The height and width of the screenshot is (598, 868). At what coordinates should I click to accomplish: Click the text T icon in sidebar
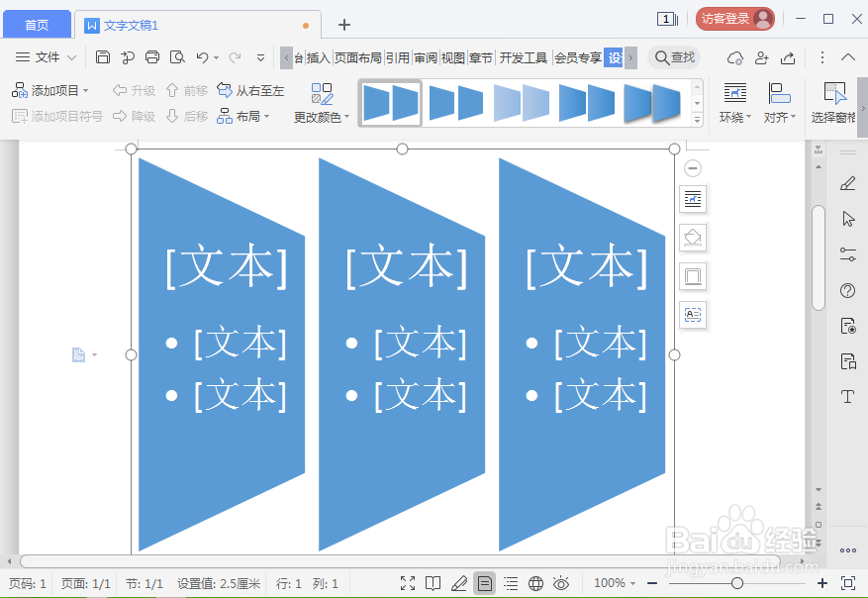pos(847,396)
